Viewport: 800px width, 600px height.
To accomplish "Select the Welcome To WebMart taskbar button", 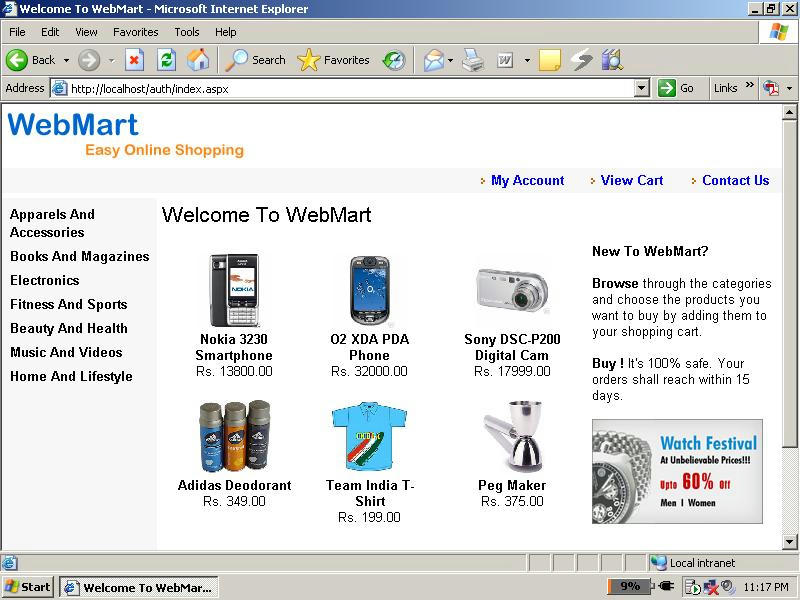I will pos(139,587).
